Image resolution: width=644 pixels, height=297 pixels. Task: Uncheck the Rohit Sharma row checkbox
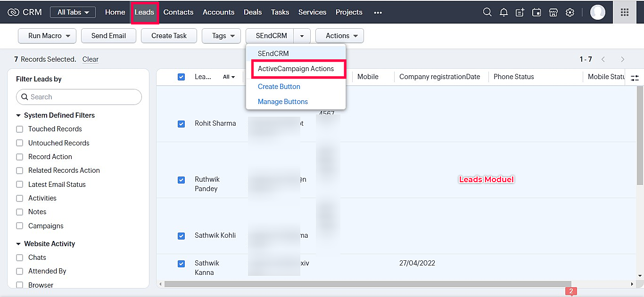[182, 124]
